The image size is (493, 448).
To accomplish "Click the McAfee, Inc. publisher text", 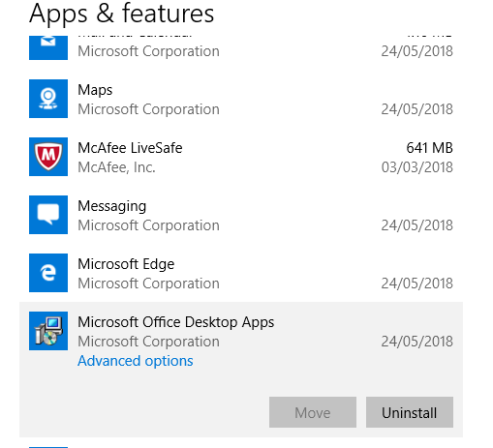I will pos(116,167).
